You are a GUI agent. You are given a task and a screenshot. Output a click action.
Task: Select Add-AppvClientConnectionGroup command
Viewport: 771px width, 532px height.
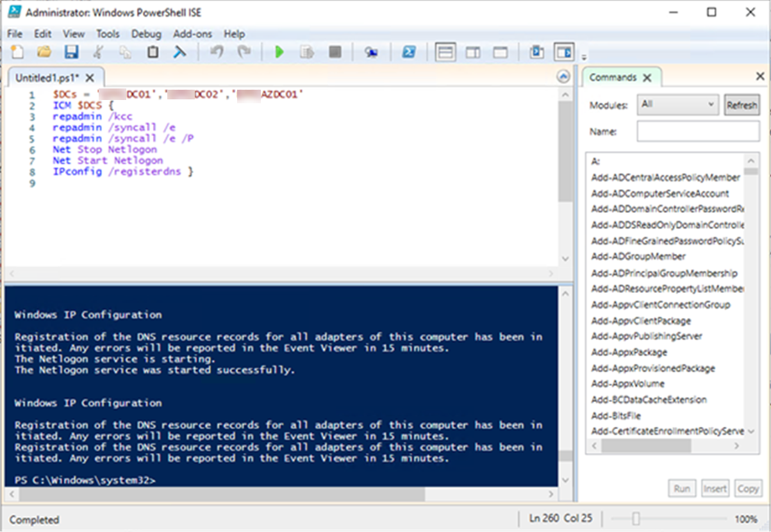(660, 304)
